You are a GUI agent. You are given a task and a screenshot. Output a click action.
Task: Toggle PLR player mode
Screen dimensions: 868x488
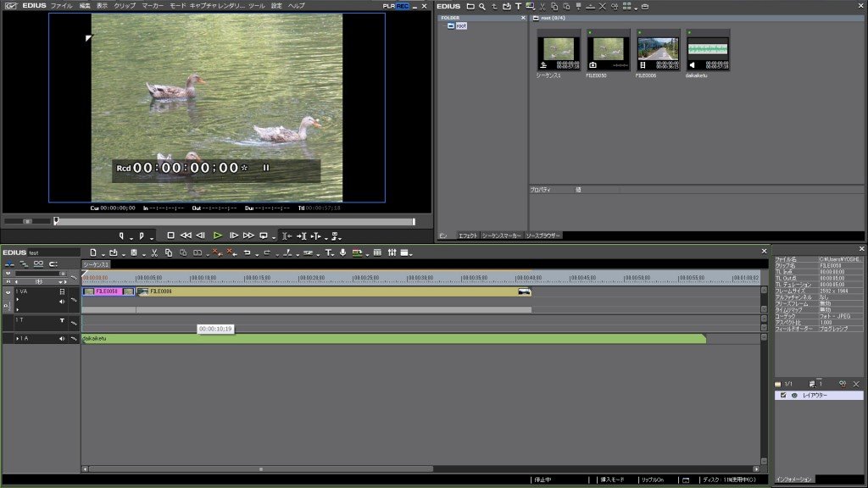tap(388, 6)
